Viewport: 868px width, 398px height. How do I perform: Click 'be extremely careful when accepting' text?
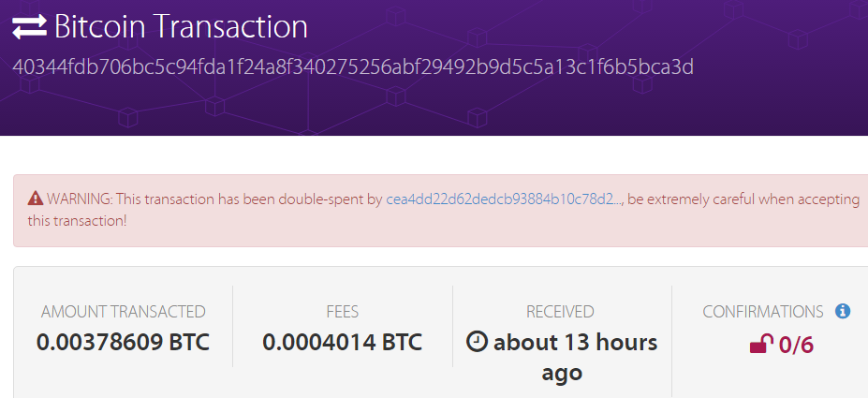click(743, 199)
